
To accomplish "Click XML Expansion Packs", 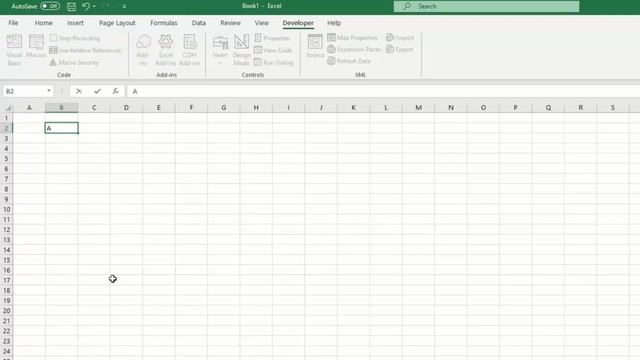I will [354, 49].
